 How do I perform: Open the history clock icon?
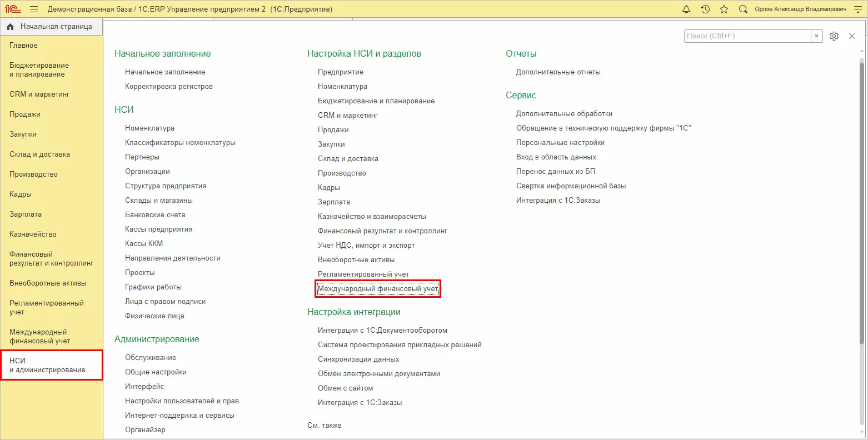click(705, 9)
